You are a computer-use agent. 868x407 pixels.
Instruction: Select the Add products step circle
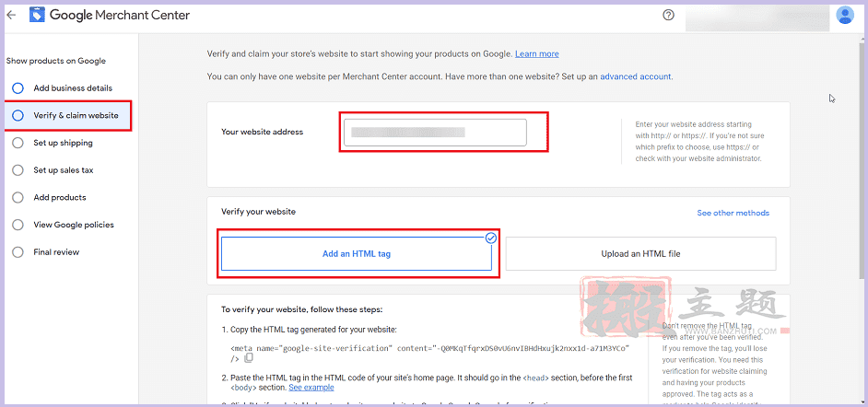[x=18, y=197]
